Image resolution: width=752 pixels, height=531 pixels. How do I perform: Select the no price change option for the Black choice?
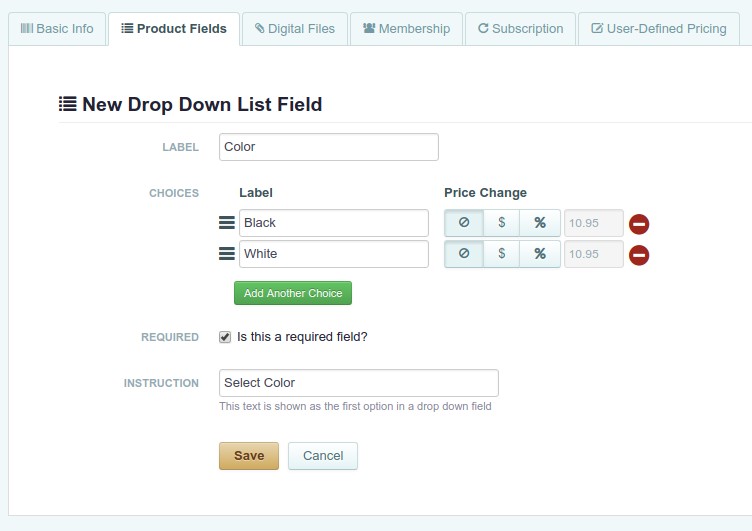[x=464, y=223]
